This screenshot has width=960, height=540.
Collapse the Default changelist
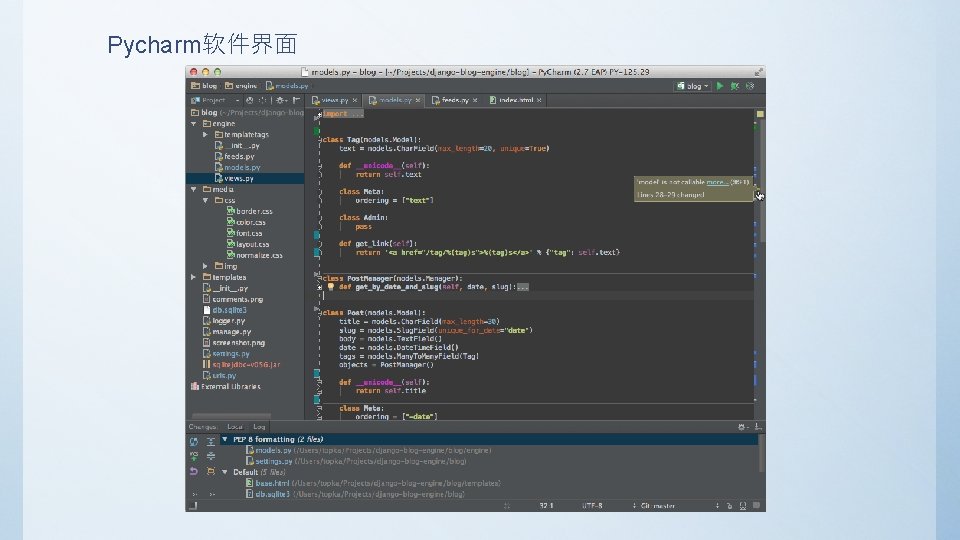pos(225,472)
